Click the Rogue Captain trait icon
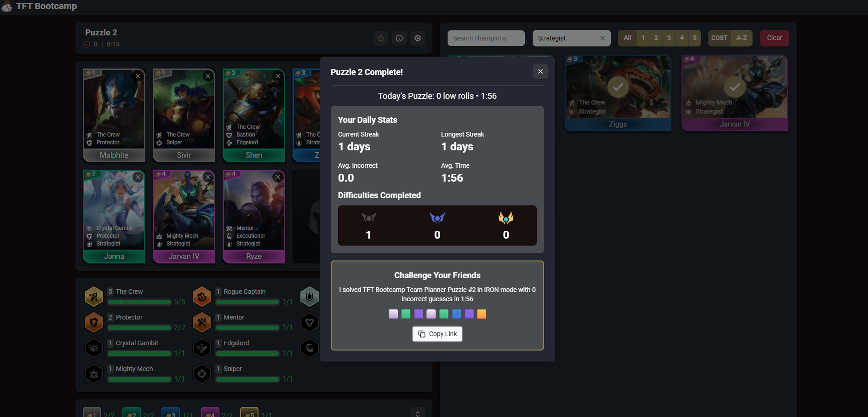The image size is (868, 417). [x=202, y=297]
